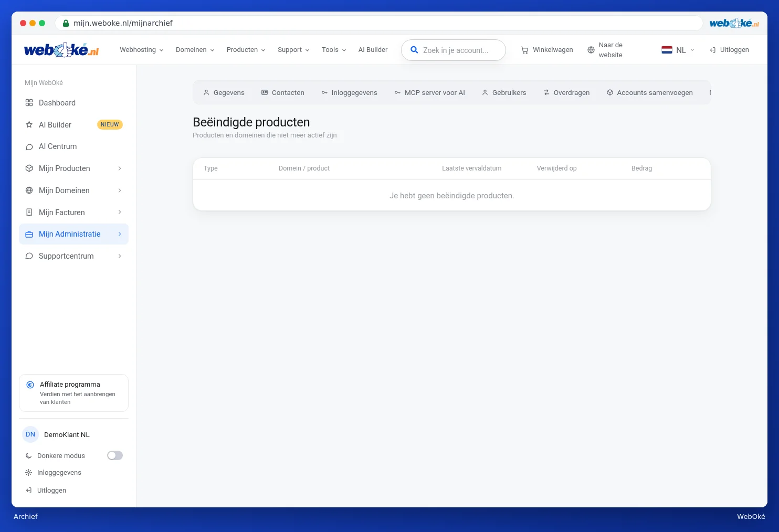Open the NL language dropdown

[x=678, y=50]
